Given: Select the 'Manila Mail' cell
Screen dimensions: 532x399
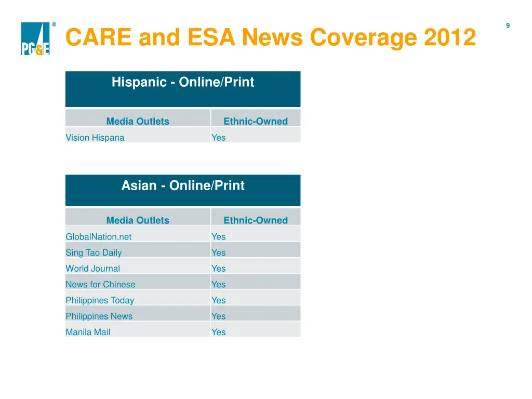Looking at the screenshot, I should 138,329.
